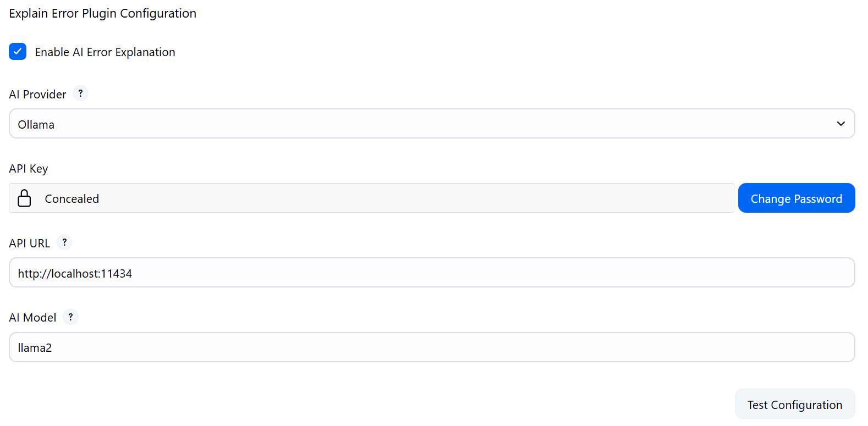Expand provider list via the chevron arrow
Viewport: 868px width, 426px height.
tap(840, 124)
